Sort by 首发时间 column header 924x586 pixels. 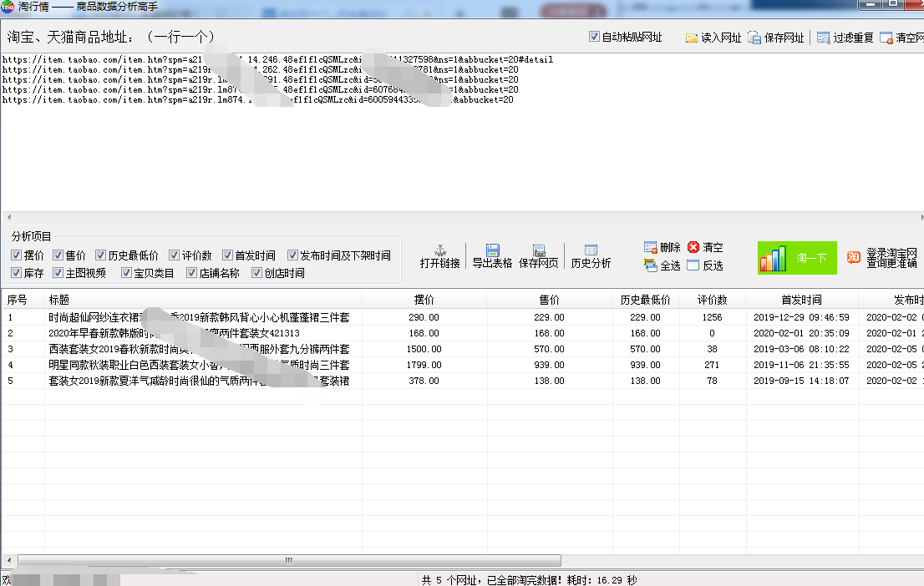point(801,300)
